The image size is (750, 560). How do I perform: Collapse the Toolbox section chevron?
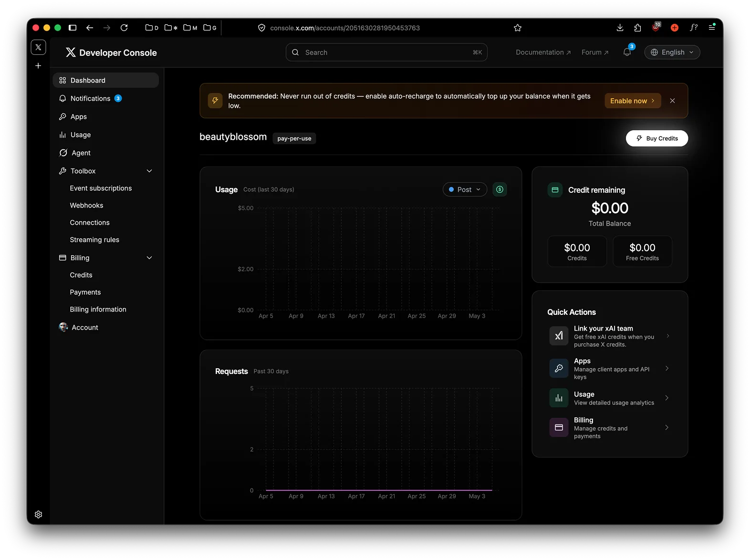tap(149, 171)
